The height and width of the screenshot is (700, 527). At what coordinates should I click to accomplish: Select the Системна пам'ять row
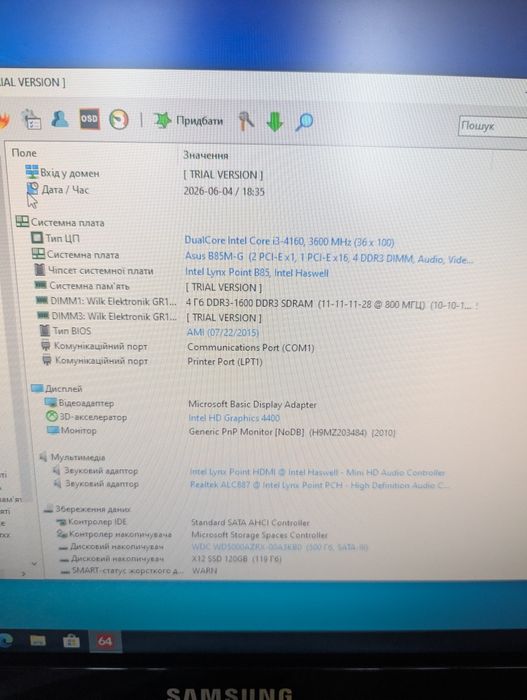pos(82,285)
